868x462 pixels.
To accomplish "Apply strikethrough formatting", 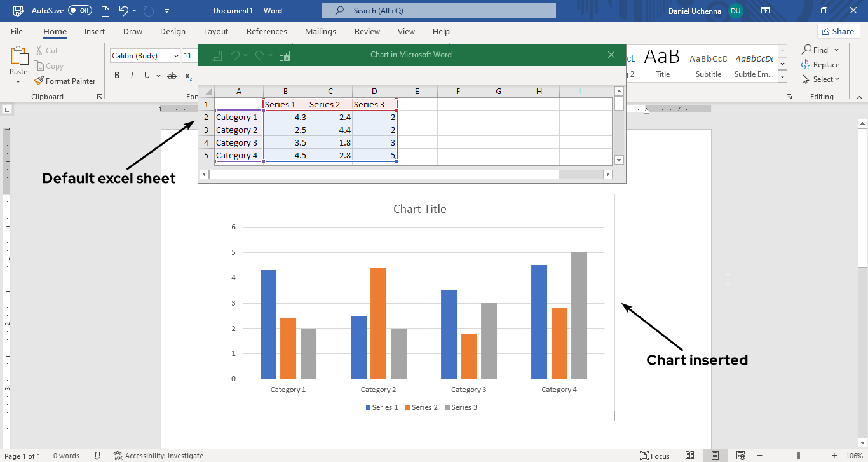I will (172, 76).
